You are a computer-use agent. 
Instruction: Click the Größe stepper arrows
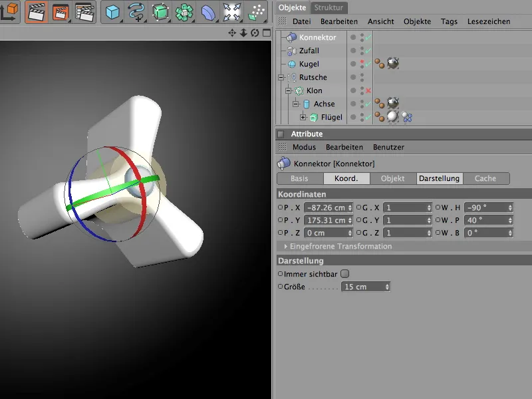click(x=386, y=287)
